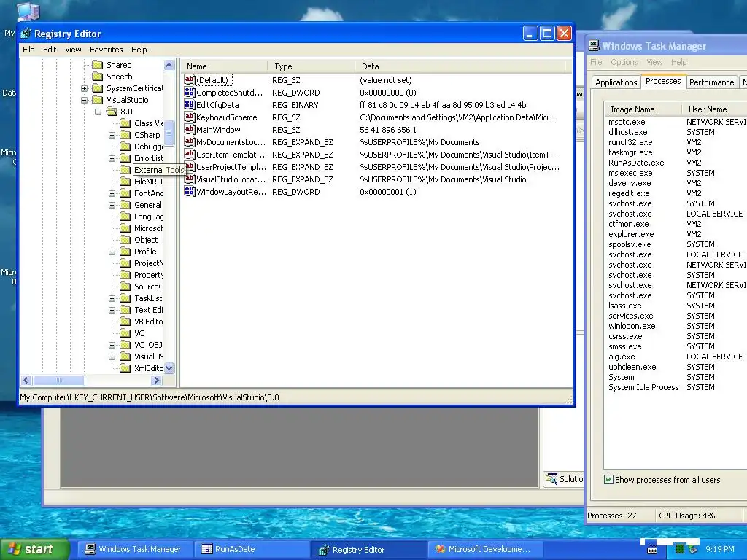
Task: Open the Registry Editor File menu
Action: pos(28,50)
